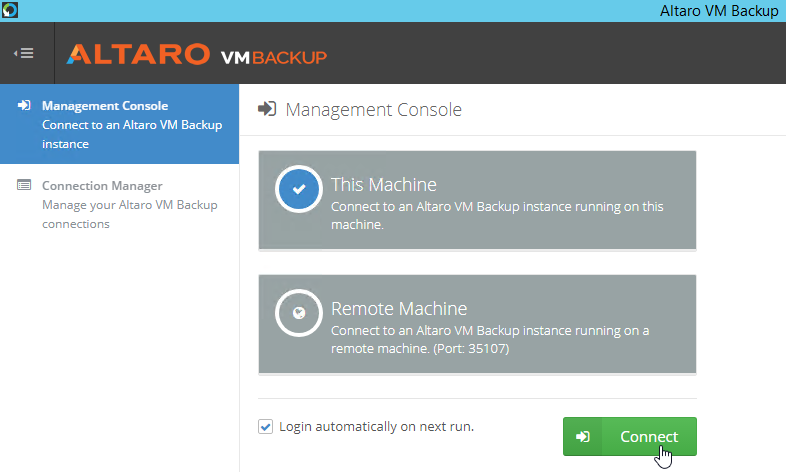Click the Altaro VM Backup logo
The height and width of the screenshot is (472, 786).
pos(196,55)
